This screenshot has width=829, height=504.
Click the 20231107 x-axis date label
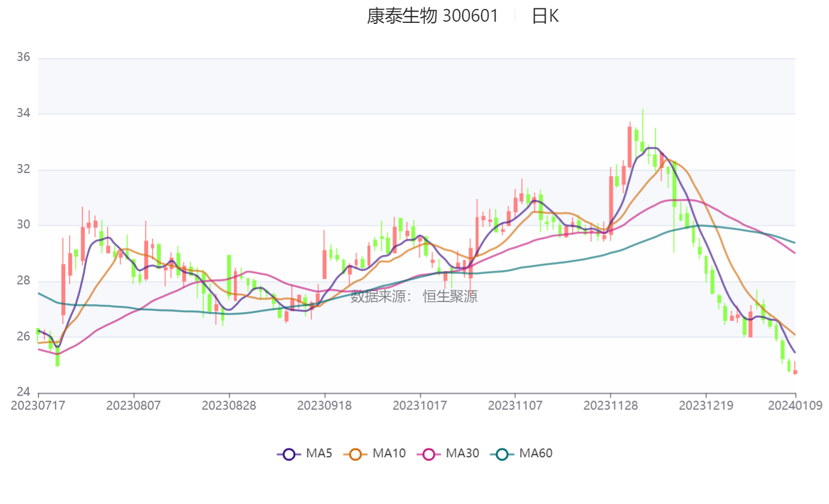[x=515, y=406]
